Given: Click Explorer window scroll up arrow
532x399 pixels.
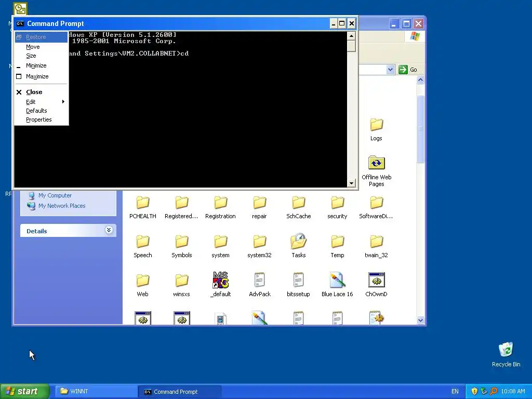Looking at the screenshot, I should [420, 79].
